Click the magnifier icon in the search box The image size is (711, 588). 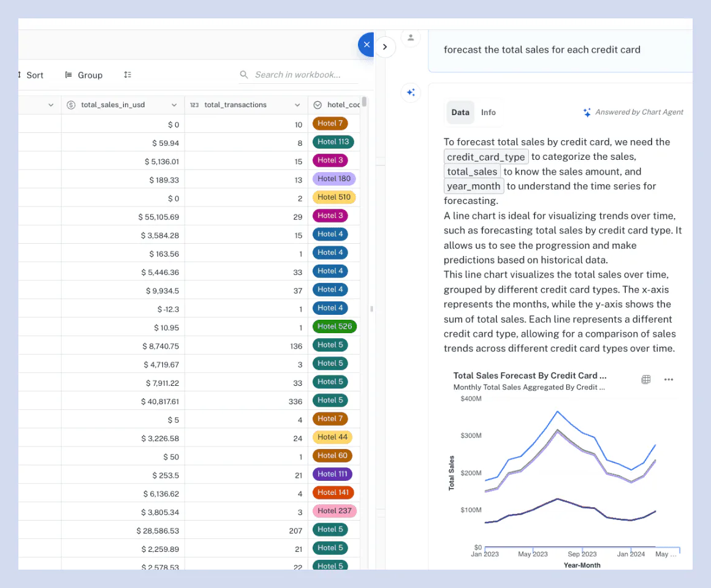click(x=244, y=74)
